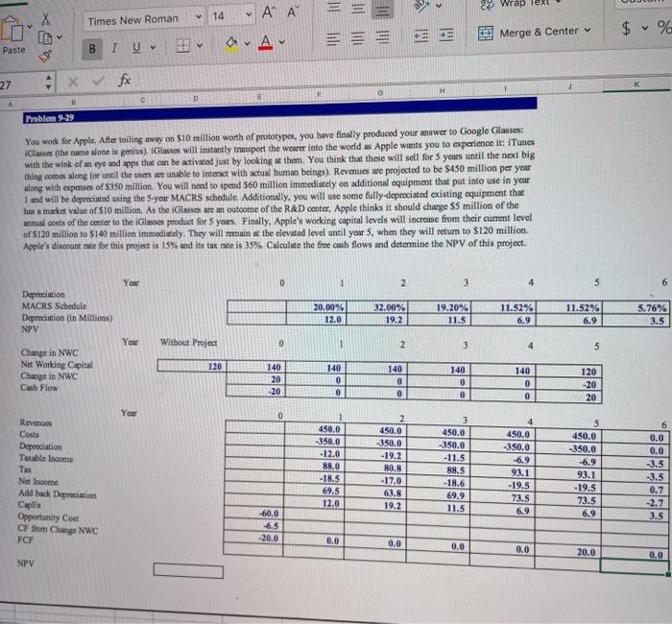Toggle Wrap Text
This screenshot has width=672, height=624.
[x=519, y=4]
